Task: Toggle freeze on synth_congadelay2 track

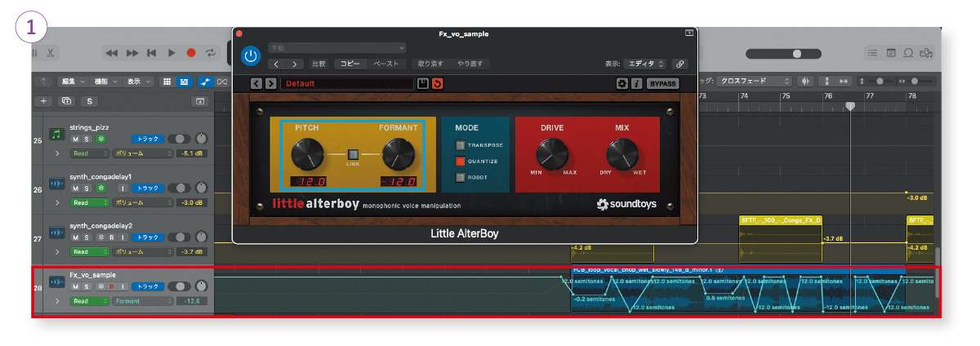Action: click(100, 237)
